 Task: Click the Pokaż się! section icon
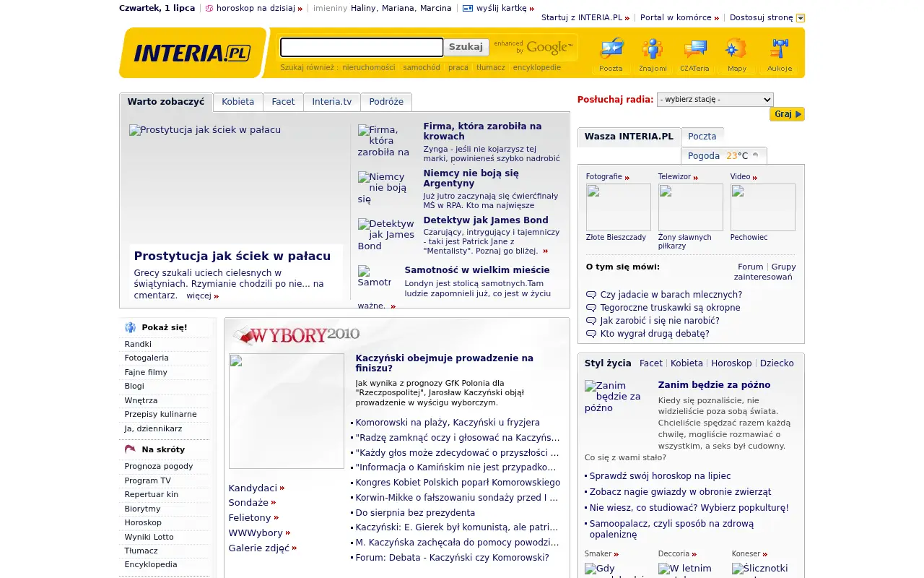point(130,327)
